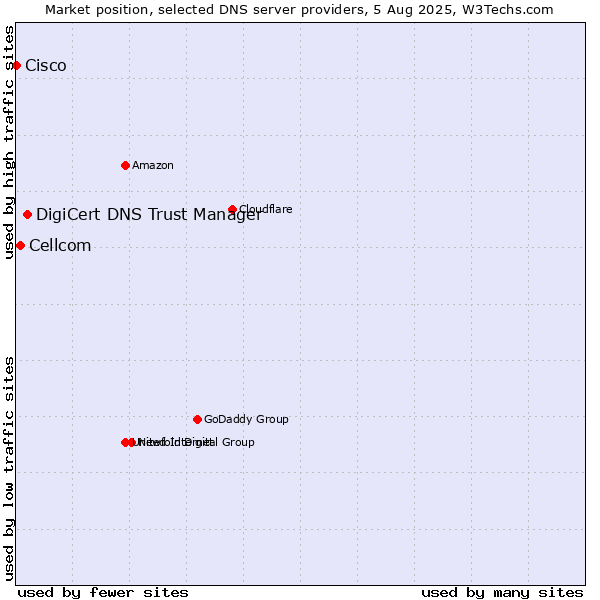The height and width of the screenshot is (600, 600).
Task: Select the 'GoDaddy Group' label text
Action: [246, 420]
